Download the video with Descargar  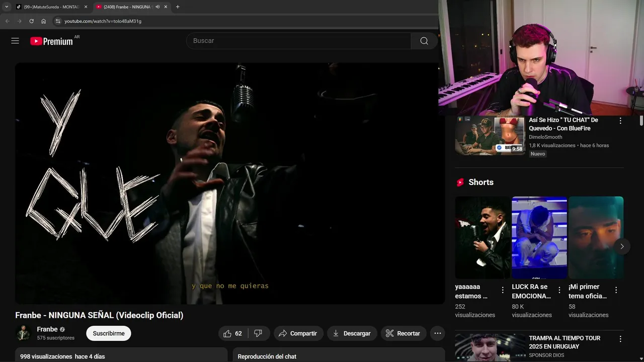point(352,333)
